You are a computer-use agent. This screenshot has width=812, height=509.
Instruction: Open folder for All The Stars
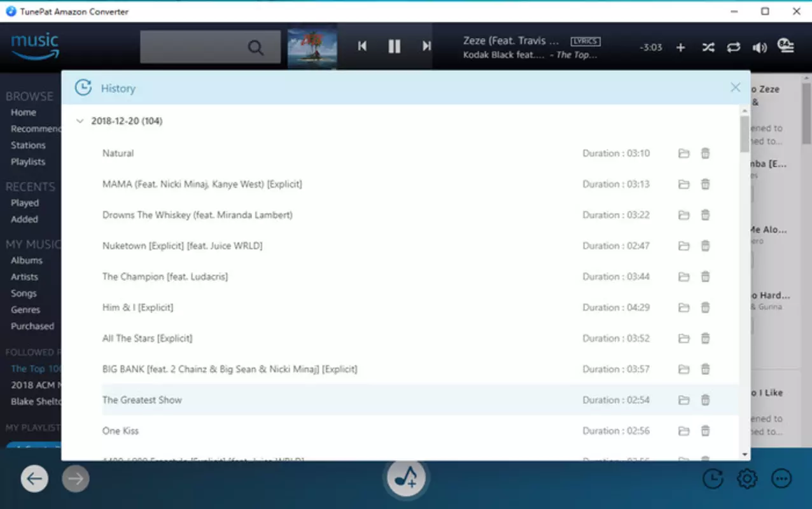683,338
